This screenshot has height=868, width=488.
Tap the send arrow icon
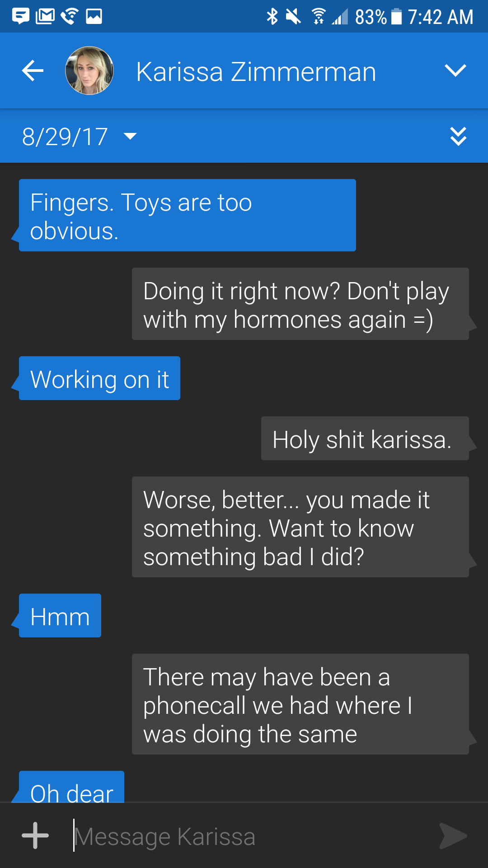[453, 836]
